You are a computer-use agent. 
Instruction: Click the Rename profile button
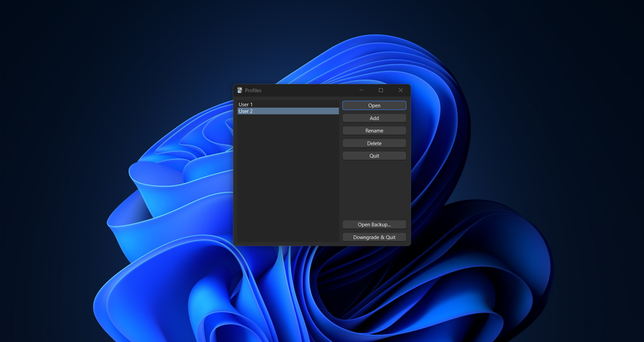pos(374,131)
